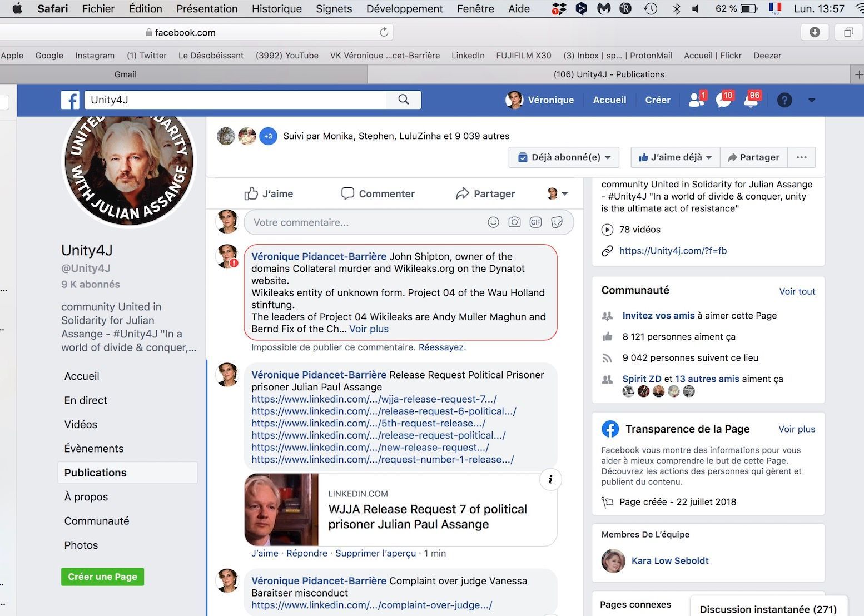Expand the comment-as profile selector
The width and height of the screenshot is (864, 616).
click(558, 193)
